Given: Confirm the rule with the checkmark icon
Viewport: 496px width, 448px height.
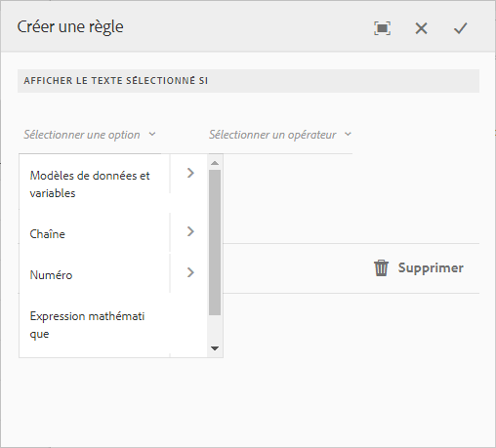Looking at the screenshot, I should tap(461, 28).
